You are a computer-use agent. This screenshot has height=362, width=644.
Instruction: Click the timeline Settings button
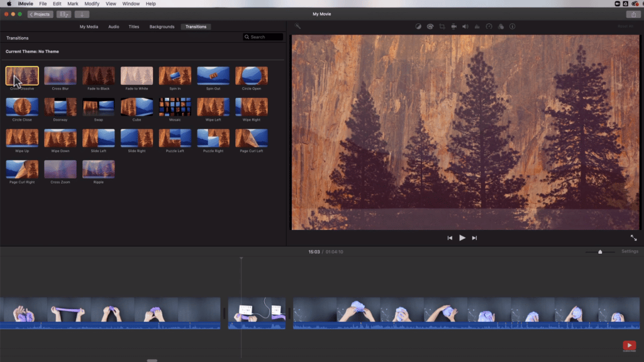630,251
